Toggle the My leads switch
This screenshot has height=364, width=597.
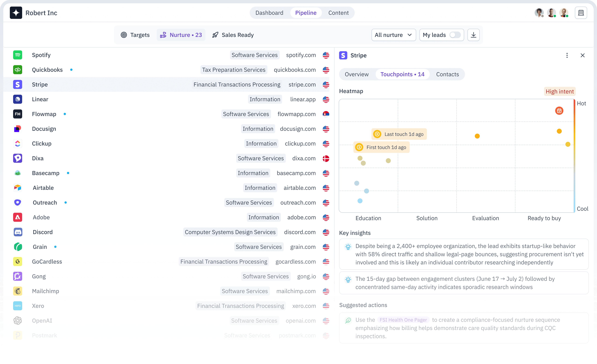click(455, 35)
